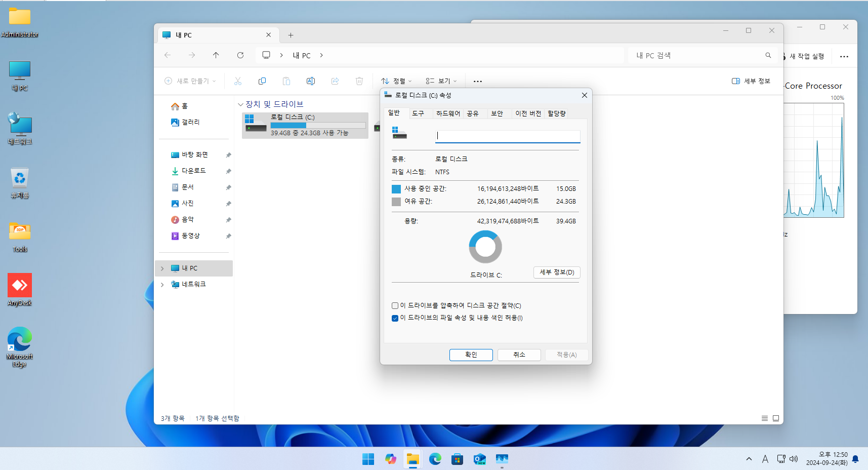Image resolution: width=868 pixels, height=470 pixels.
Task: Open Copilot from the taskbar
Action: [x=391, y=459]
